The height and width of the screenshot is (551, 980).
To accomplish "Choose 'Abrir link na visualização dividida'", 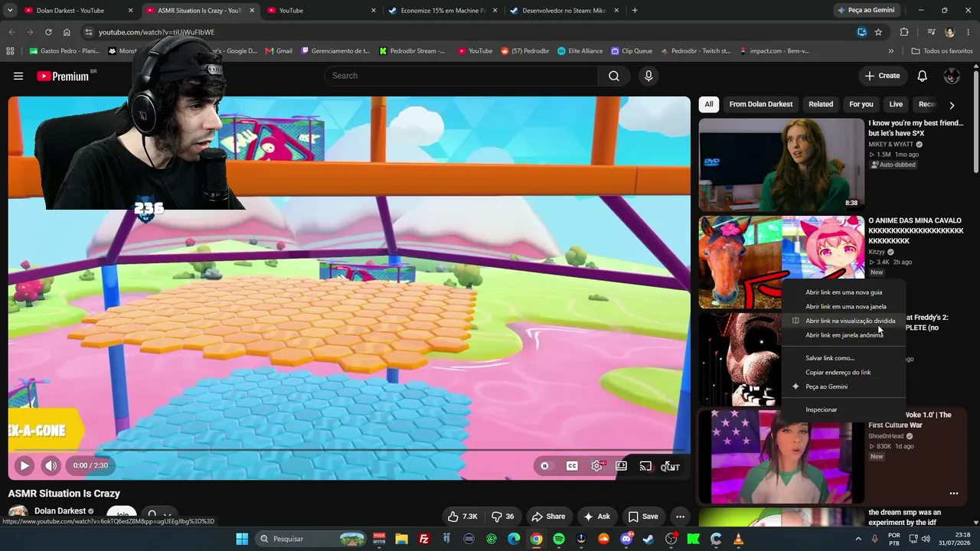I will click(x=844, y=321).
